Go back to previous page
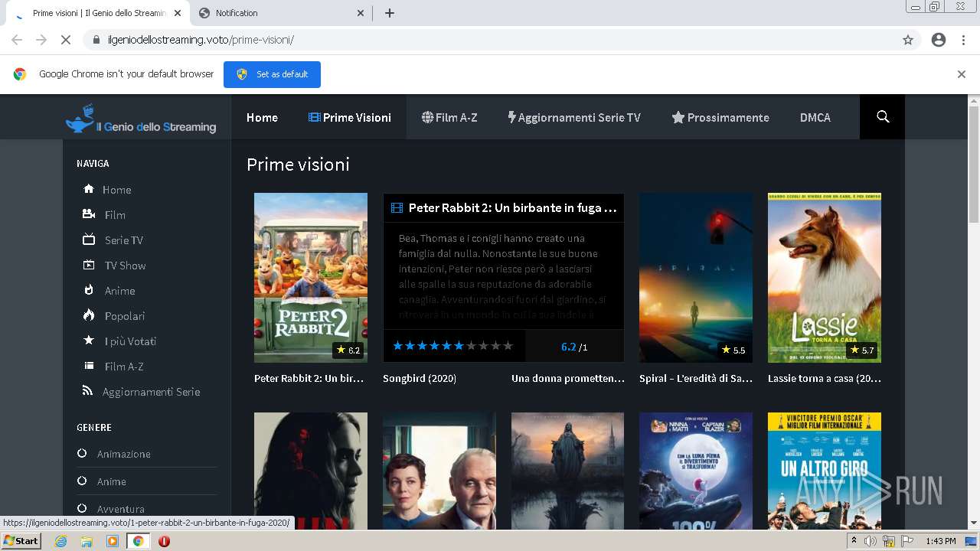This screenshot has height=551, width=980. pos(17,40)
